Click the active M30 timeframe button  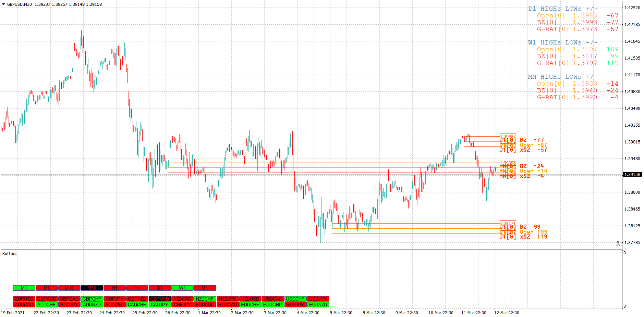[92, 288]
